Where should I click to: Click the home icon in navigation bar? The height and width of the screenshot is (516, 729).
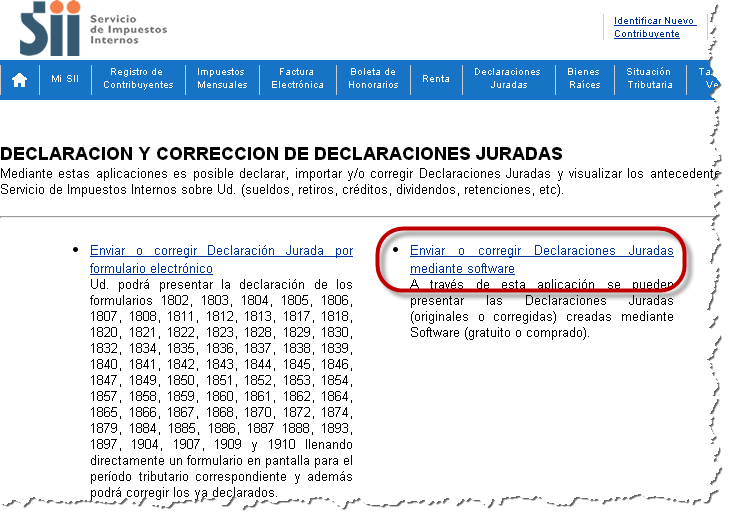tap(20, 80)
